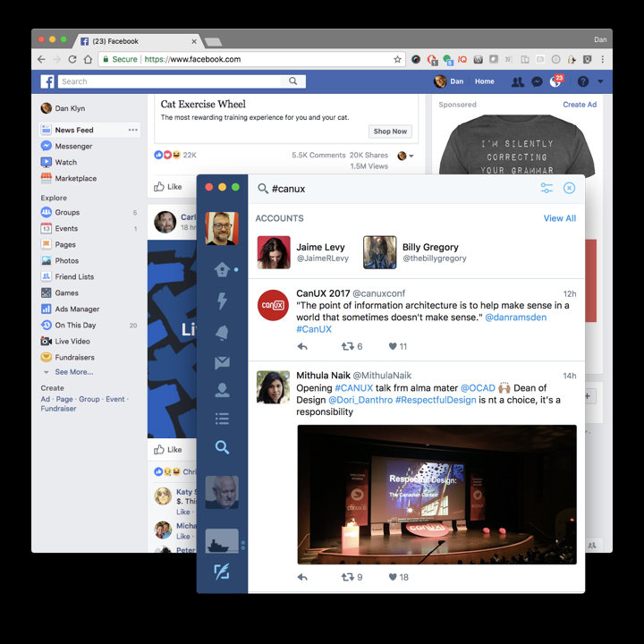
Task: Switch to bearded-glasses account avatar in Twitter
Action: point(222,228)
